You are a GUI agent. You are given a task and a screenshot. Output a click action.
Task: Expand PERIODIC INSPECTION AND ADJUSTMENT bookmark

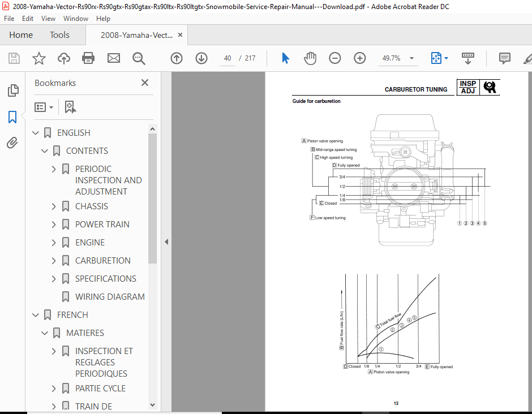point(54,169)
